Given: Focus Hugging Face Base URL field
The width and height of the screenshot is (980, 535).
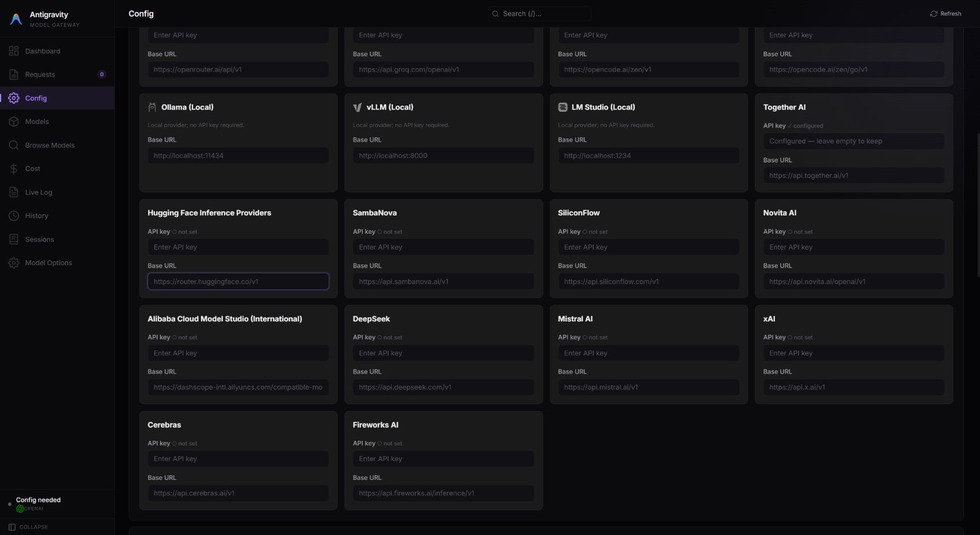Looking at the screenshot, I should click(238, 281).
